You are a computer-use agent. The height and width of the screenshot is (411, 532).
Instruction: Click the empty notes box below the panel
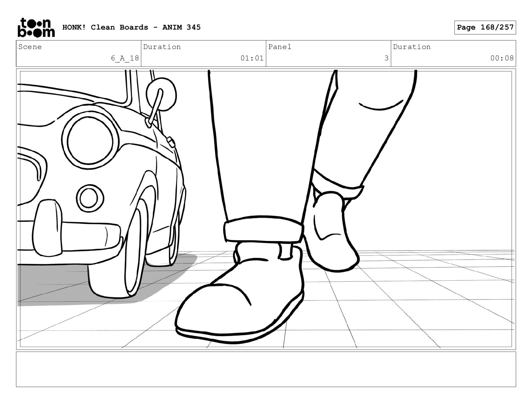click(266, 369)
